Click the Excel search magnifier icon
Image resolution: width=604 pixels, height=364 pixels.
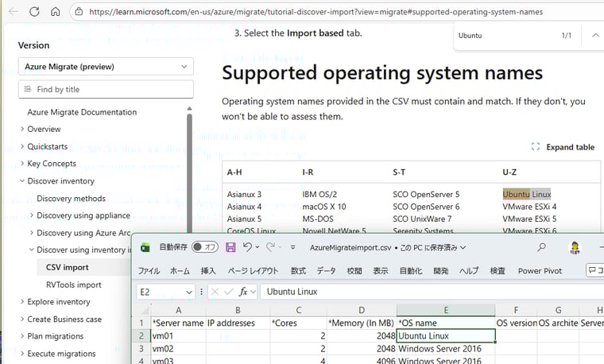[x=541, y=247]
